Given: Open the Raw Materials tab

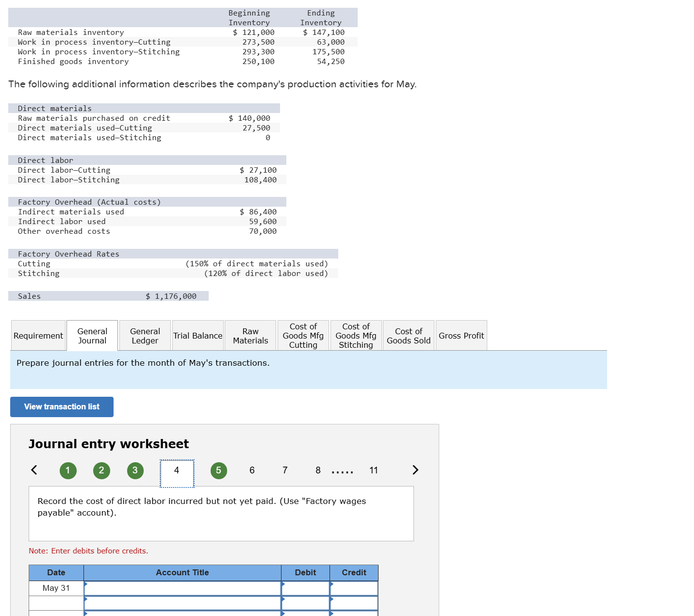Looking at the screenshot, I should coord(250,335).
